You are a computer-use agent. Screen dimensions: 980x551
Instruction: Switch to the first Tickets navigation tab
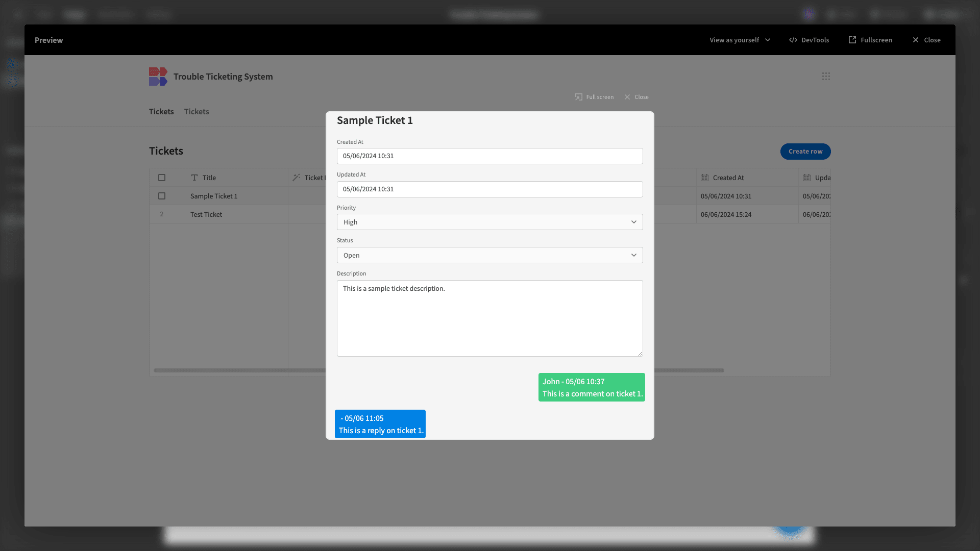click(161, 112)
